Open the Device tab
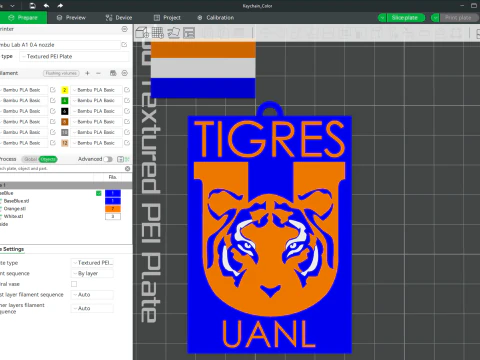 click(x=119, y=18)
